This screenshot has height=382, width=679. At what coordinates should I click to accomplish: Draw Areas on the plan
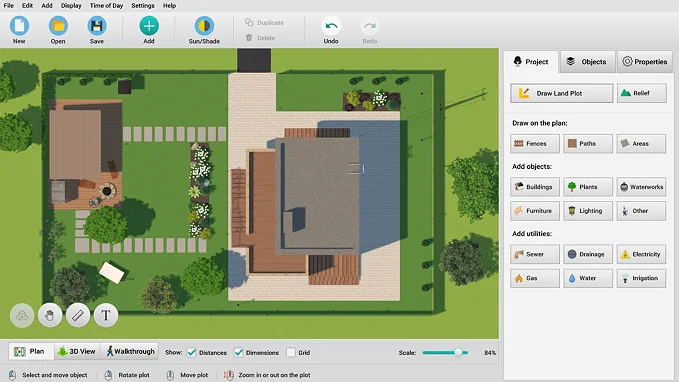[x=641, y=143]
